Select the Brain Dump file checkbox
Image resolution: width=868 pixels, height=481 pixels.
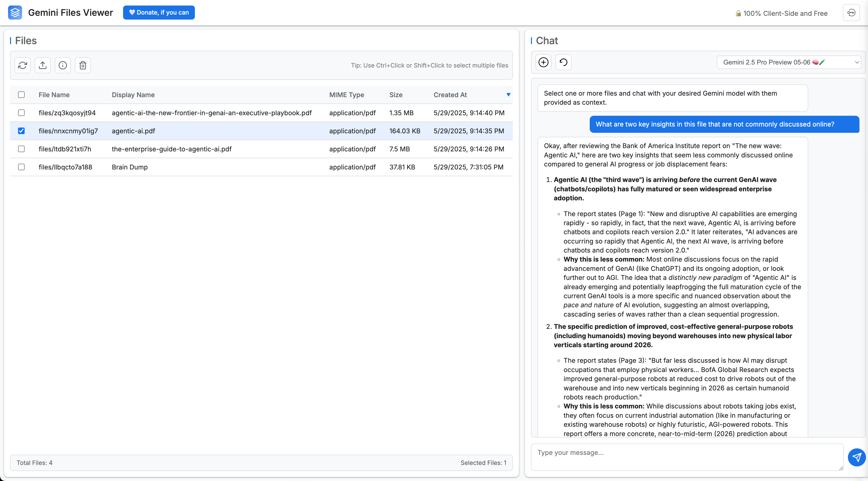[22, 167]
